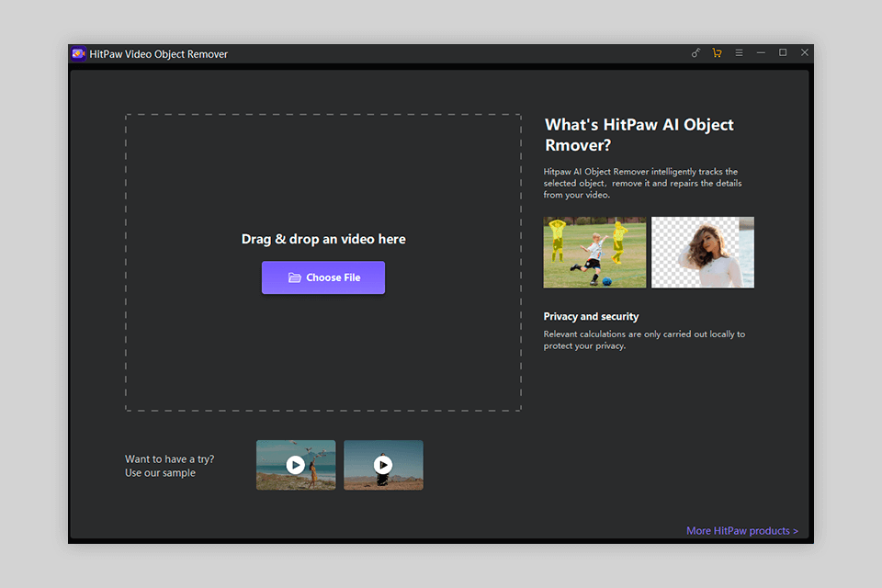This screenshot has height=588, width=882.
Task: Maximize the HitPaw window
Action: (783, 52)
